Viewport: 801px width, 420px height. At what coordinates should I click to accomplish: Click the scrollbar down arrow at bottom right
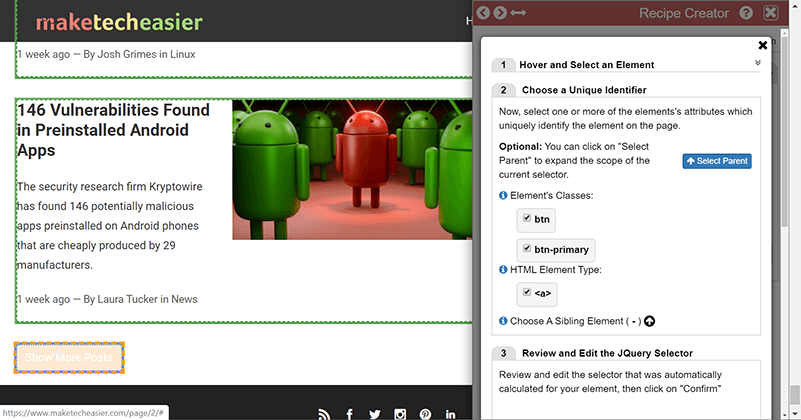(795, 414)
